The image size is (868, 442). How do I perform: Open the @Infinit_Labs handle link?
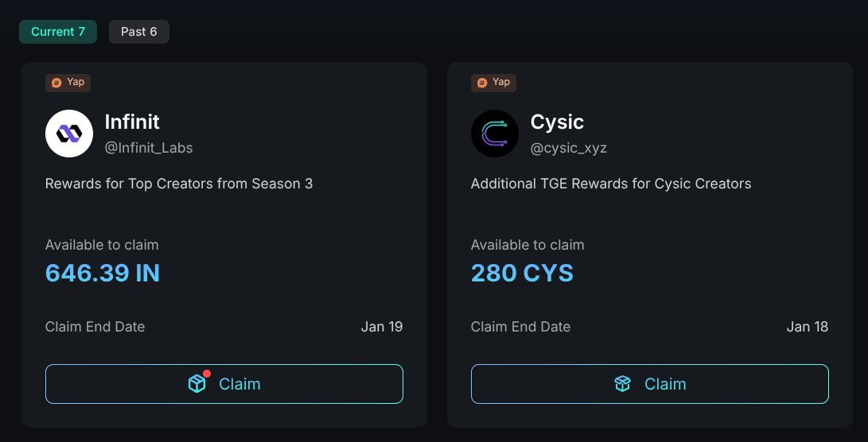pos(149,148)
